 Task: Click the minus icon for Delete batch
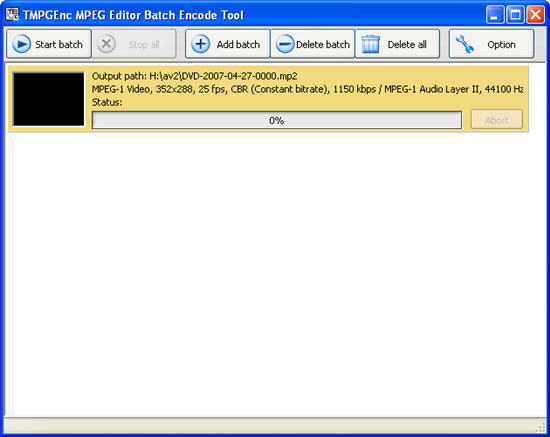285,44
